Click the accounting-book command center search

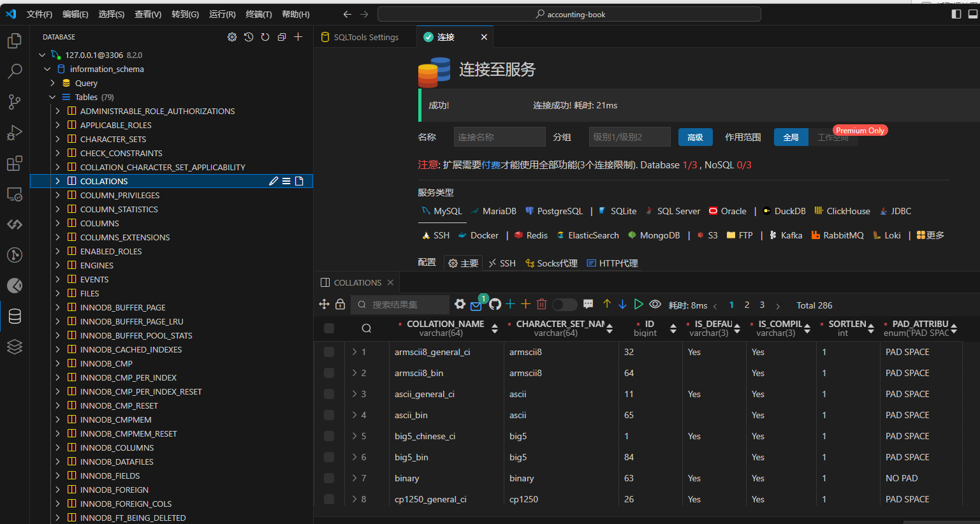[569, 14]
